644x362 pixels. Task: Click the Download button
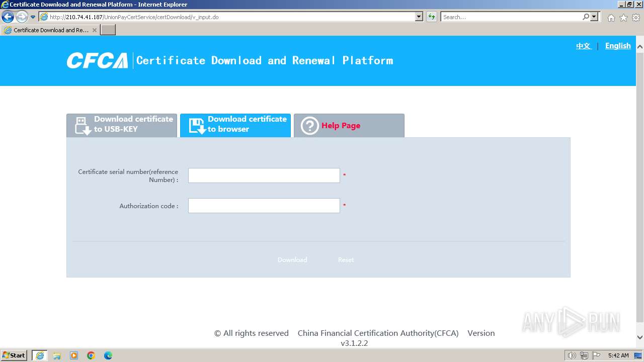pyautogui.click(x=292, y=260)
